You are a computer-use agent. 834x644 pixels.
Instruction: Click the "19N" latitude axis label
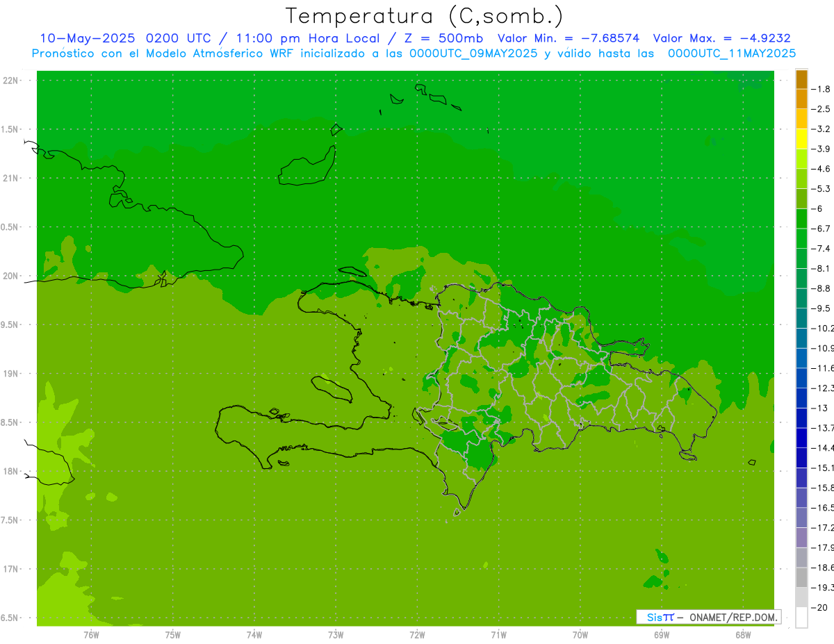[x=11, y=374]
